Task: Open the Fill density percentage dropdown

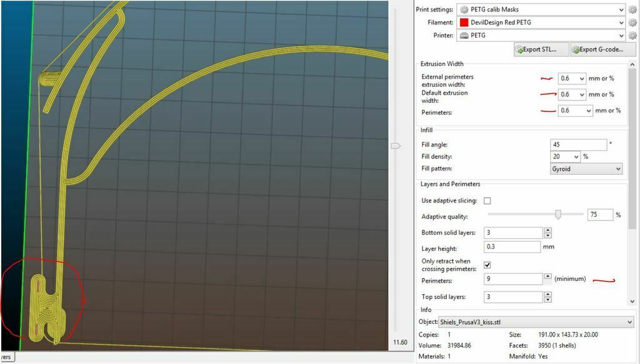Action: coord(565,156)
